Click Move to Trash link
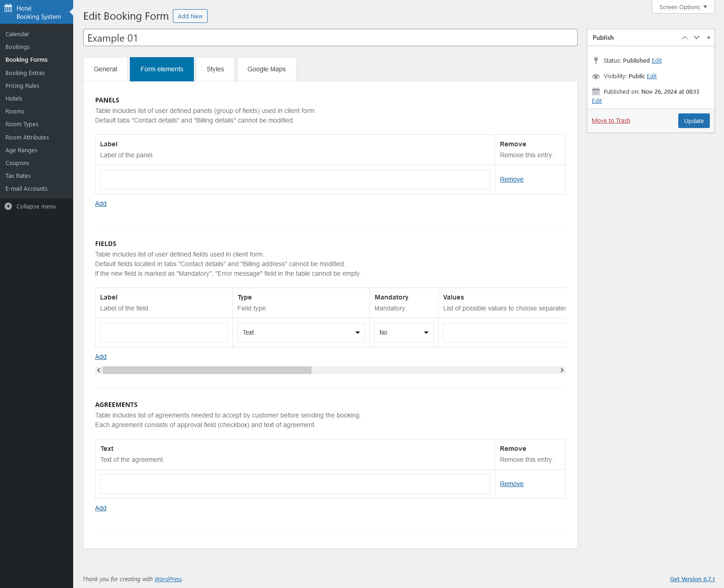Image resolution: width=724 pixels, height=588 pixels. (x=611, y=121)
